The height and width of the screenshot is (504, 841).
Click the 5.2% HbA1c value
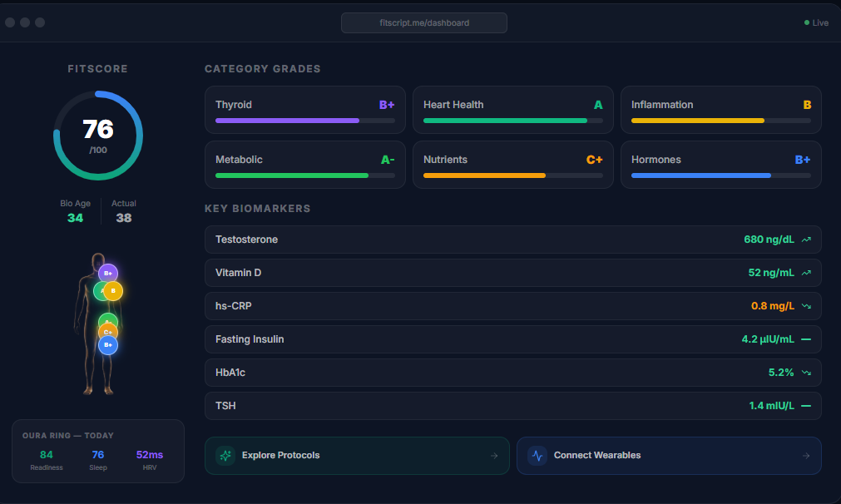[781, 373]
